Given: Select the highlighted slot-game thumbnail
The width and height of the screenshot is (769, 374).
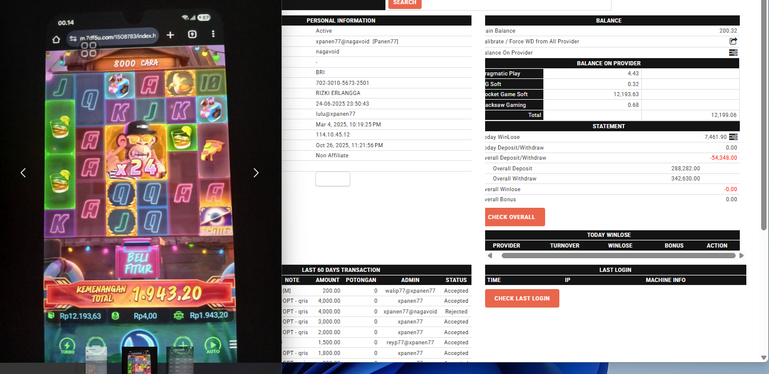Looking at the screenshot, I should click(x=140, y=362).
